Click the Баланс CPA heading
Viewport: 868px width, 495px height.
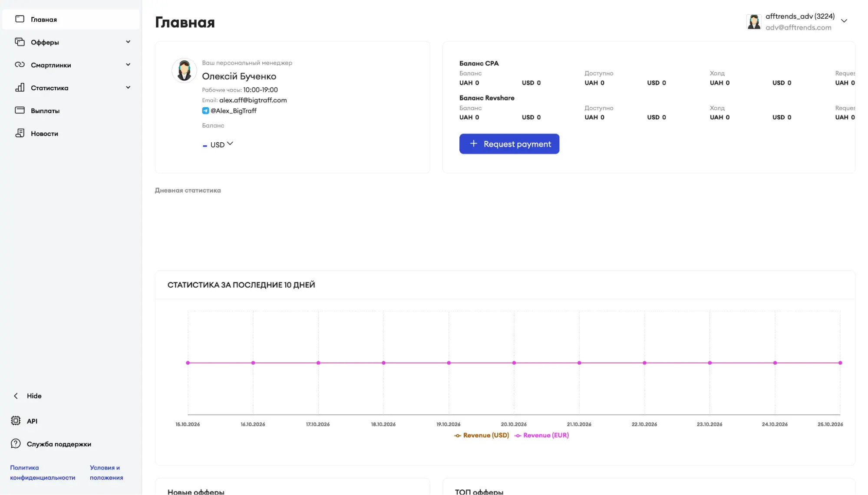[x=479, y=63]
